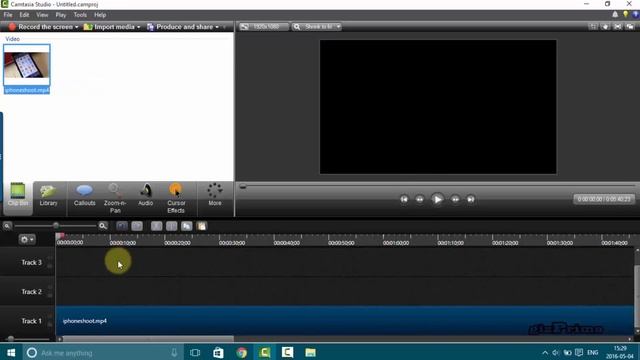Step forward one frame
The image size is (640, 360).
tap(455, 199)
